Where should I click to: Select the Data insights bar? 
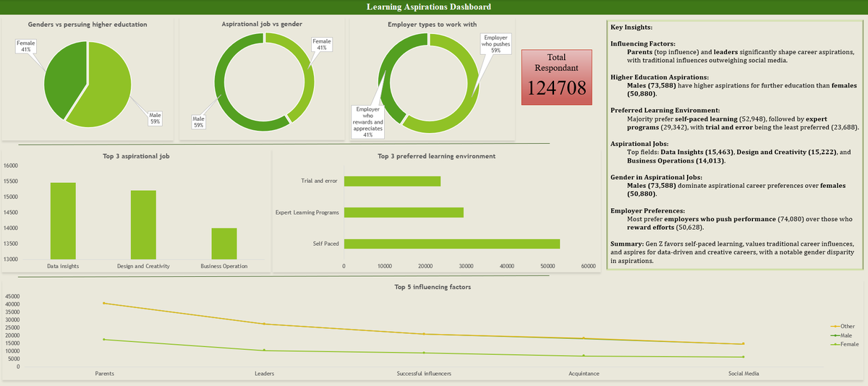pos(63,220)
